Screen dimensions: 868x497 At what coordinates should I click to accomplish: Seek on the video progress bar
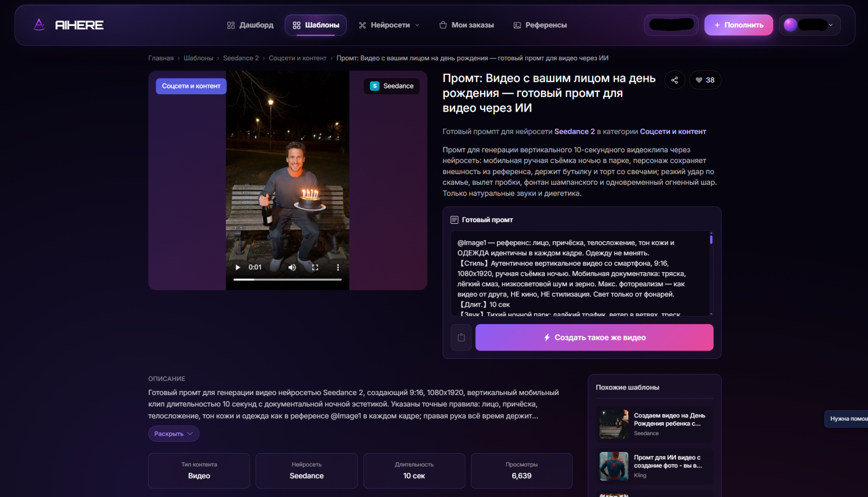click(x=288, y=280)
